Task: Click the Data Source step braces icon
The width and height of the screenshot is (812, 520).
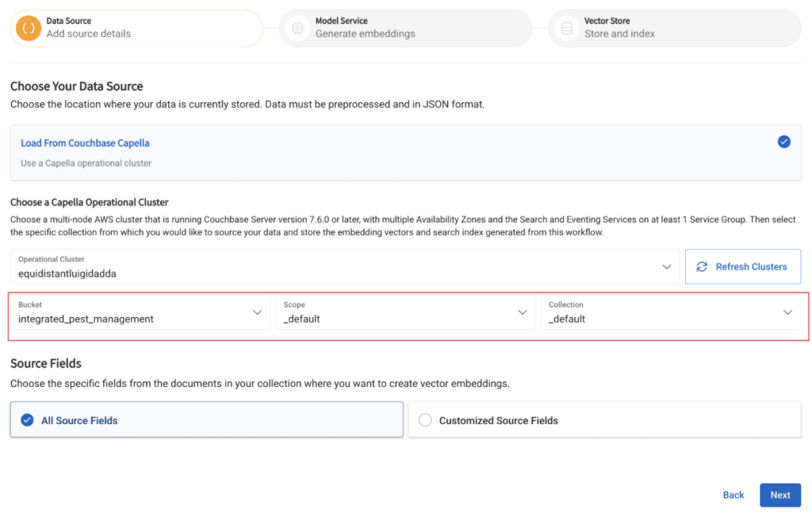Action: 29,28
